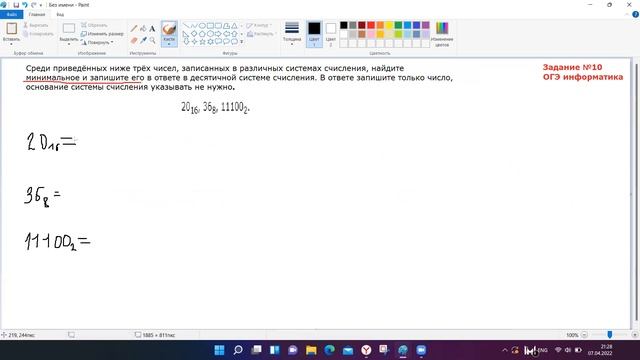Open the shape Outline dropdown

pyautogui.click(x=259, y=25)
